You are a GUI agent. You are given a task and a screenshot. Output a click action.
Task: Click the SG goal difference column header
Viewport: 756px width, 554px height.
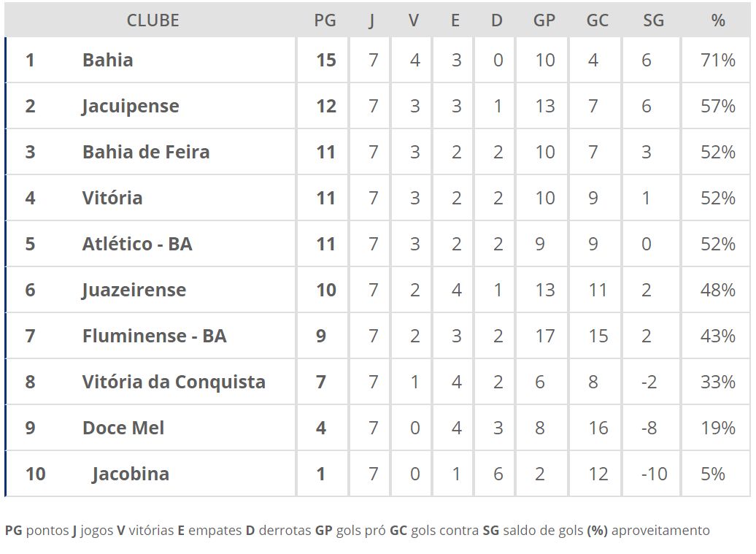[653, 20]
